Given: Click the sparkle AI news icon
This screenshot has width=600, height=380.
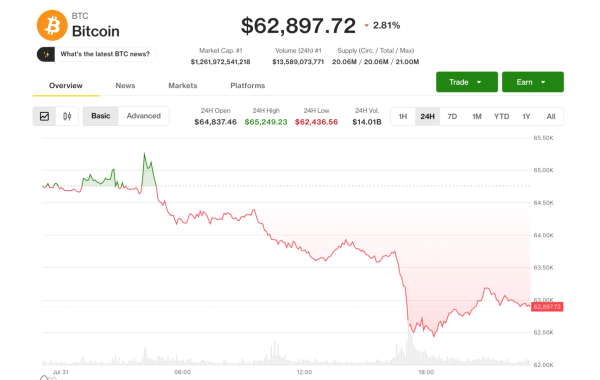Looking at the screenshot, I should point(46,54).
